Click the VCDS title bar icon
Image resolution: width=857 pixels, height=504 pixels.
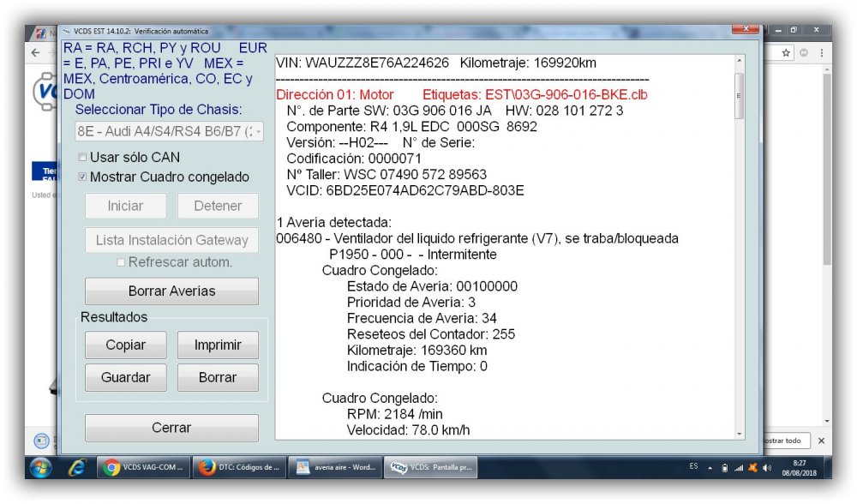click(66, 31)
